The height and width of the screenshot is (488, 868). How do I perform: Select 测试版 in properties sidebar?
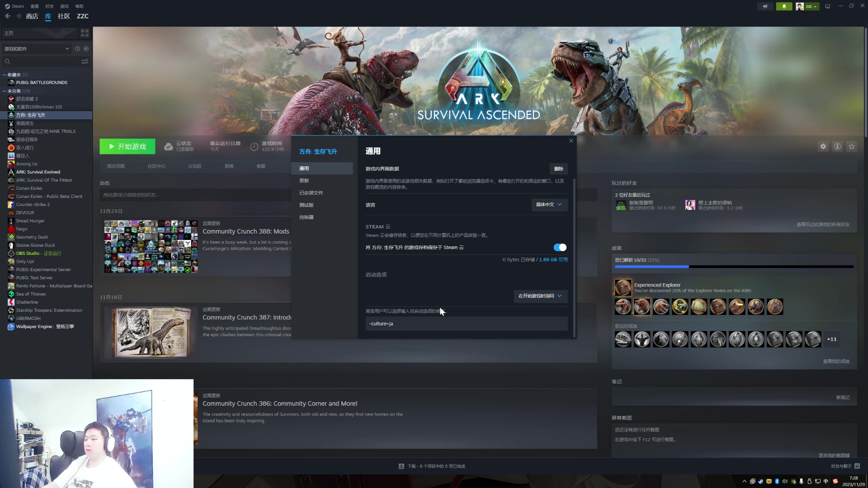[x=322, y=205]
